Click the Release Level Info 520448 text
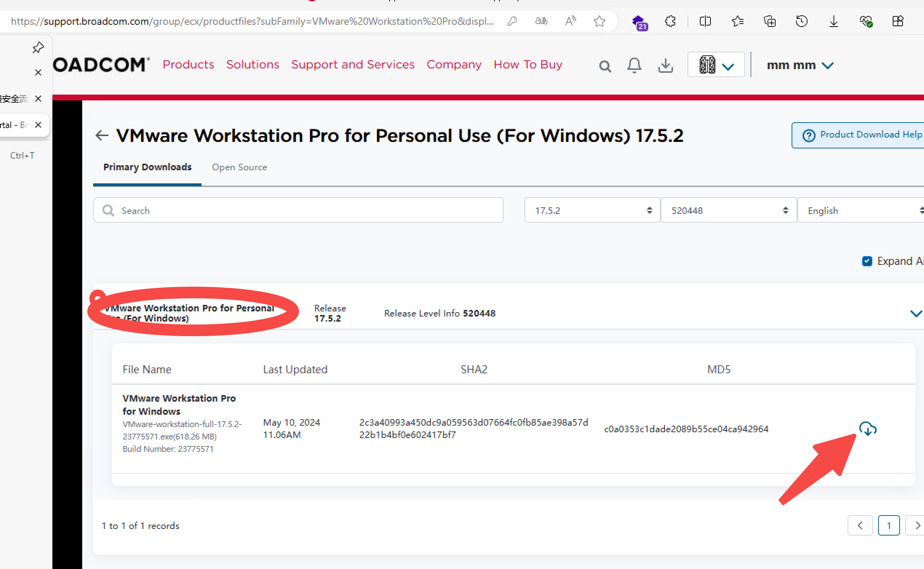The image size is (924, 569). pyautogui.click(x=439, y=313)
